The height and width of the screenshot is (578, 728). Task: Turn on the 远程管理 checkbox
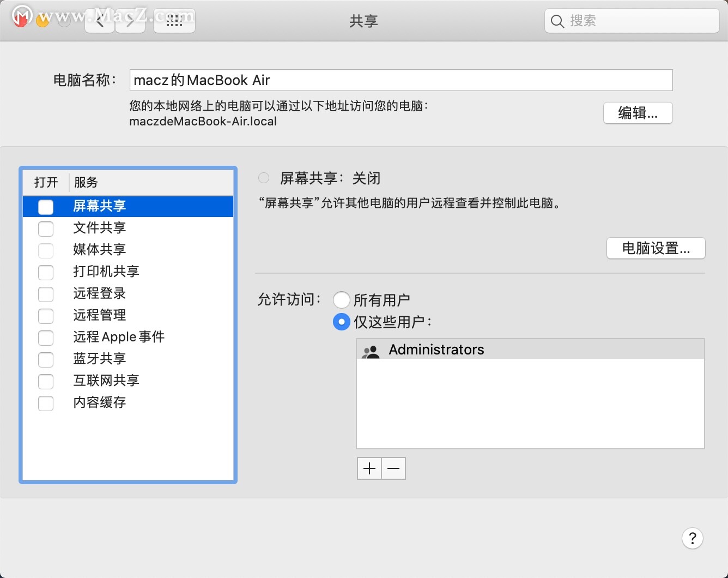[46, 316]
